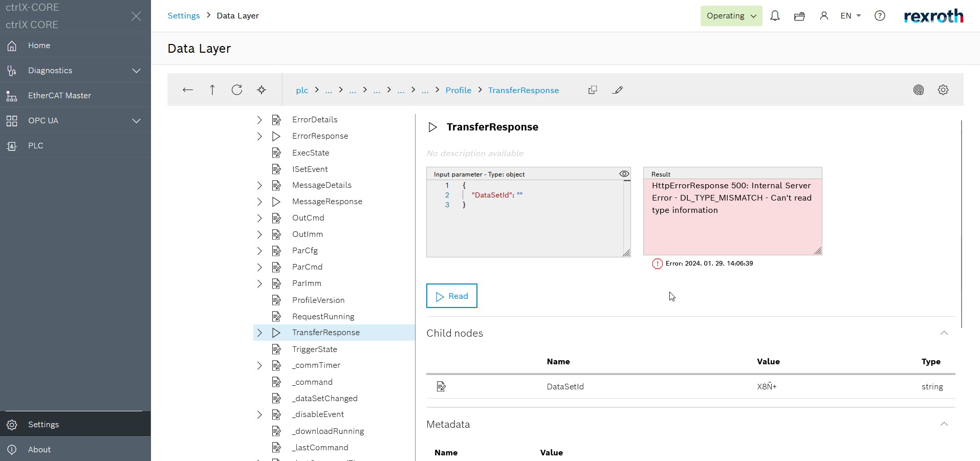Click the Read button
Image resolution: width=980 pixels, height=461 pixels.
(x=452, y=296)
